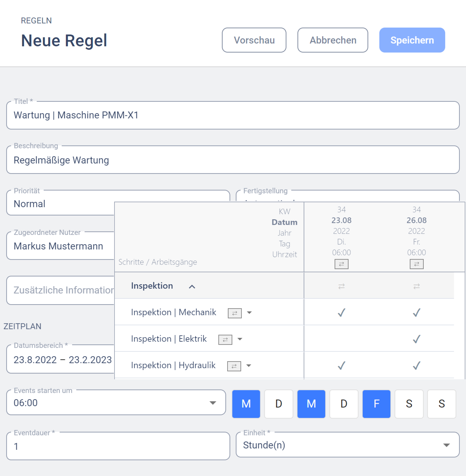
Task: Click swap icon beside Inspektion | Elektrik
Action: coord(225,339)
